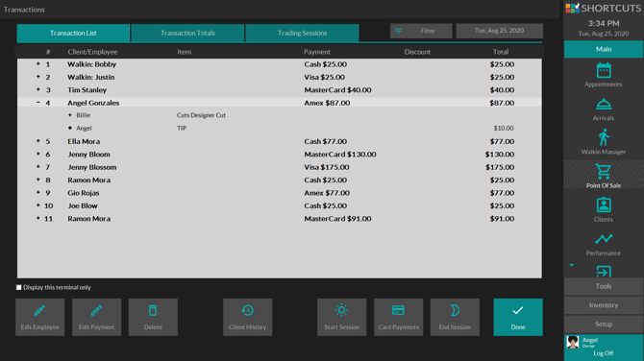The height and width of the screenshot is (361, 644).
Task: Click the Card Payments button
Action: tap(398, 317)
